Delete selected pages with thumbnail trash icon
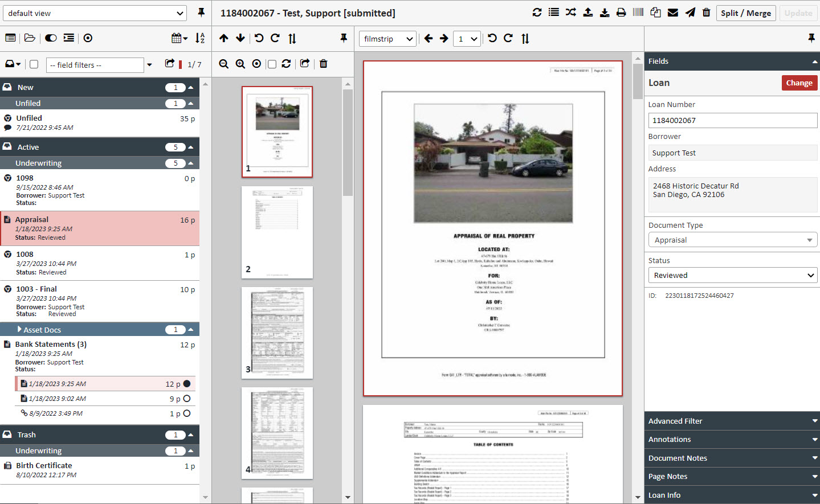Screen dimensions: 820x504 point(323,64)
